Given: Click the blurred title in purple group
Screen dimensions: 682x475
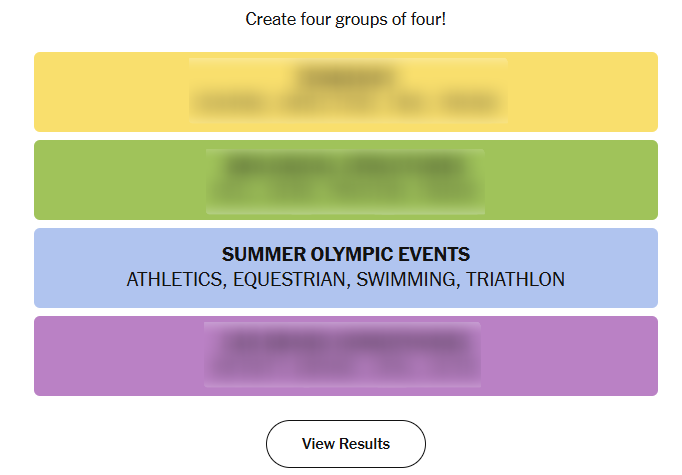Looking at the screenshot, I should [343, 342].
